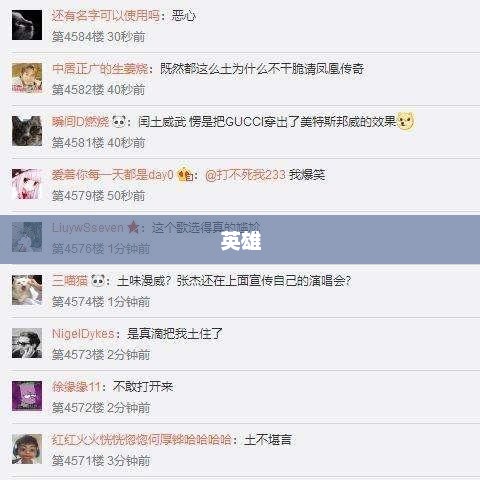Viewport: 480px width, 480px height.
Task: Open username link 中居正广的生姜烧
Action: pyautogui.click(x=100, y=69)
